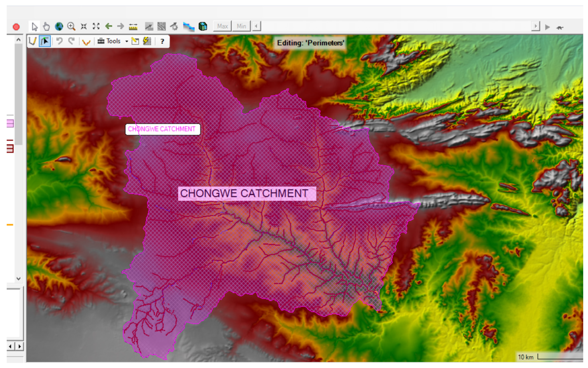This screenshot has width=588, height=368.
Task: Toggle the select/edit feature tool
Action: [44, 41]
